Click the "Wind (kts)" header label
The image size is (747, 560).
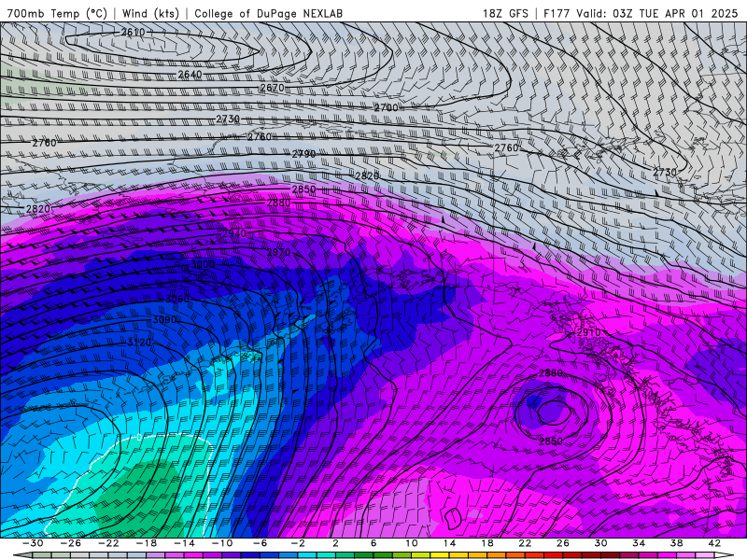click(150, 13)
